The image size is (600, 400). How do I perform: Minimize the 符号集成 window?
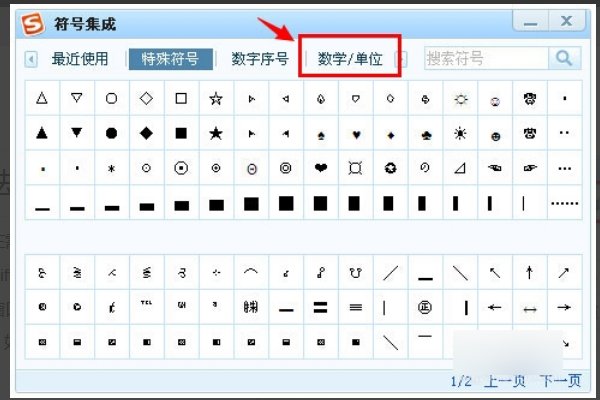tap(531, 21)
